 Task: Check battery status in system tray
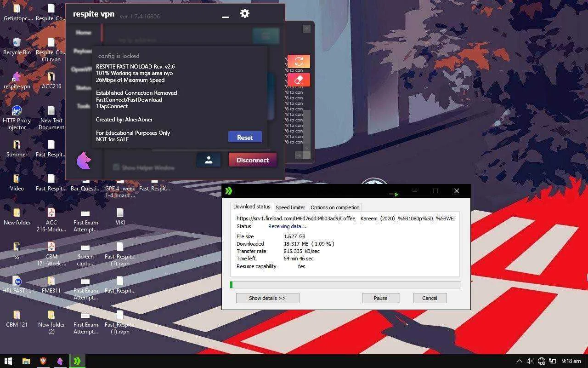coord(553,361)
